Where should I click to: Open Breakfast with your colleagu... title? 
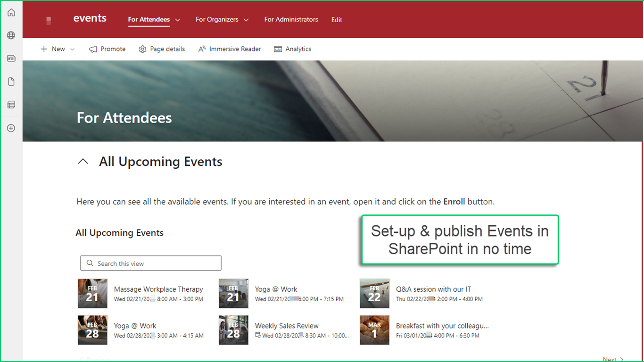coord(442,326)
